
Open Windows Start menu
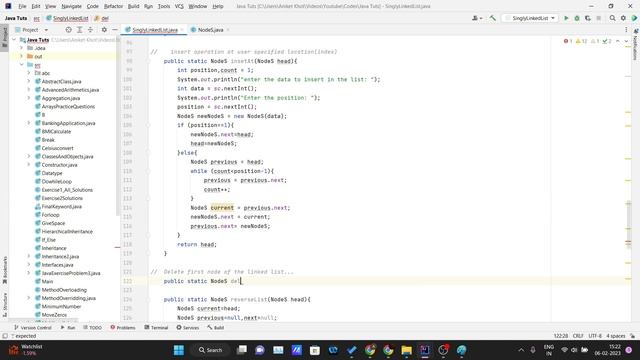point(179,350)
